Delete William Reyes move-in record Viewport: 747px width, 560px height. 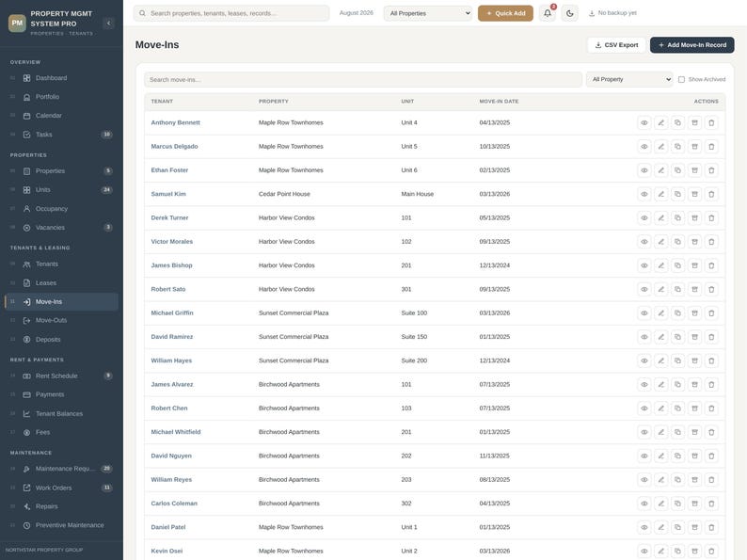[x=711, y=480]
